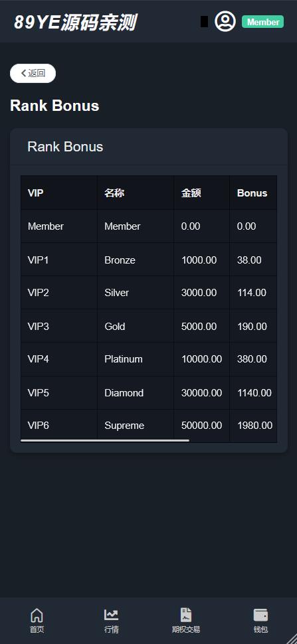This screenshot has height=644, width=297.
Task: Click the small black flag icon in header
Action: coord(204,21)
